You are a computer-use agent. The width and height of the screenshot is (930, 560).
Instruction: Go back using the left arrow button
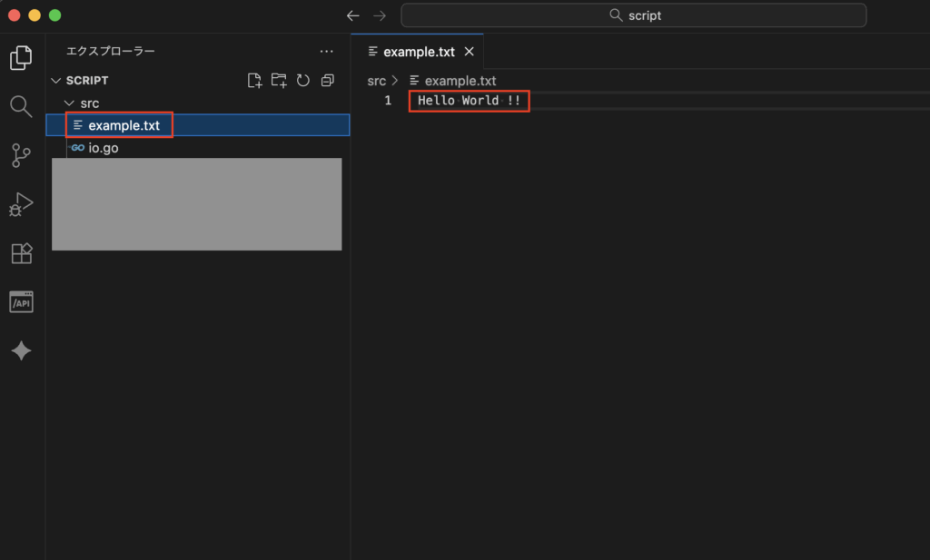click(353, 15)
